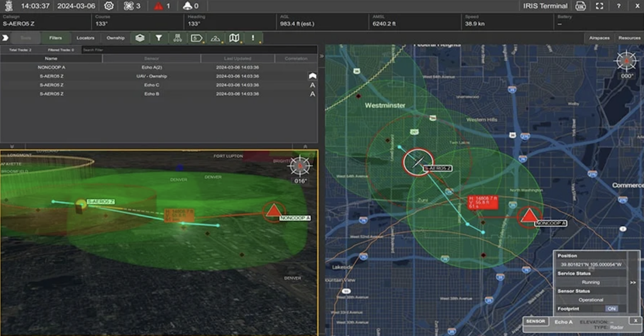Open the Filters tab
This screenshot has height=336, width=644.
point(55,38)
